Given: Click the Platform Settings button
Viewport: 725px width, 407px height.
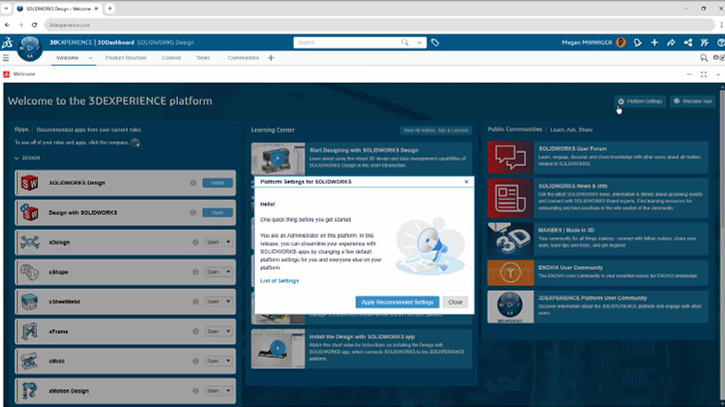Looking at the screenshot, I should pyautogui.click(x=640, y=101).
